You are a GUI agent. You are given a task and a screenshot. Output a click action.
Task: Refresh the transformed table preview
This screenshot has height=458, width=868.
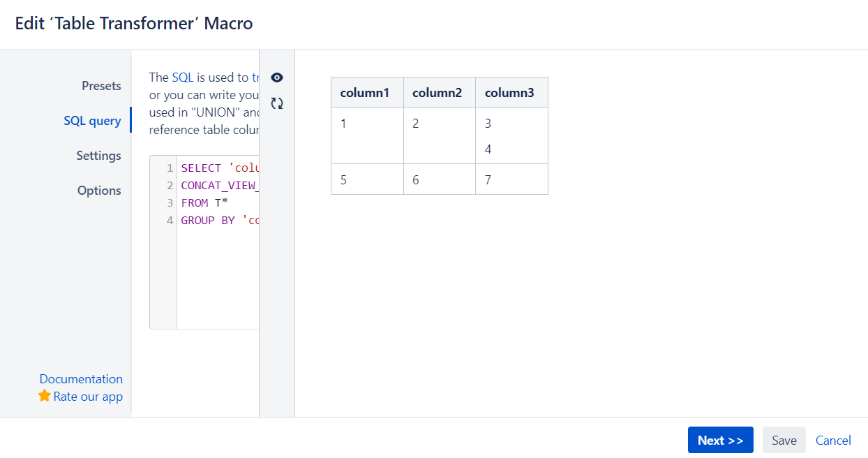(x=277, y=103)
